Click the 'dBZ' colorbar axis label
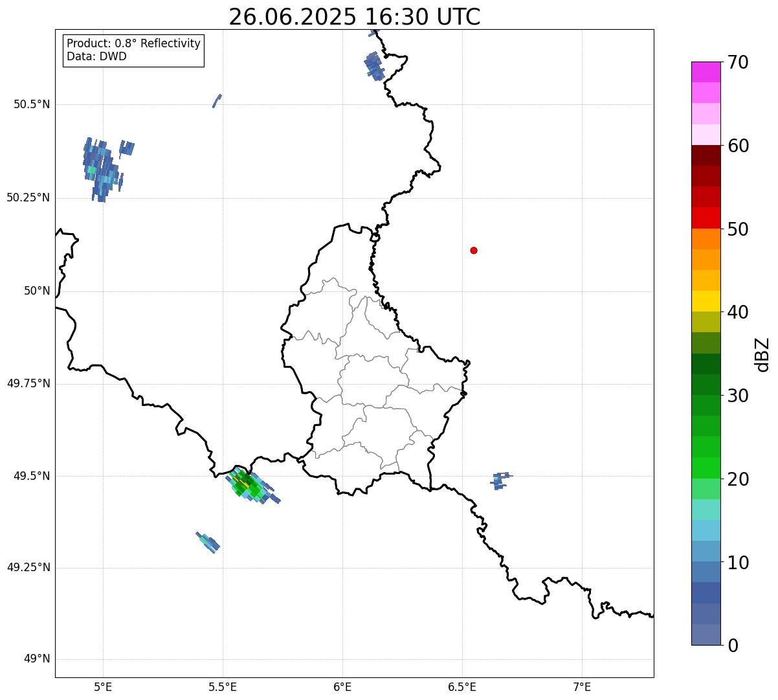778x700 pixels. [x=762, y=354]
